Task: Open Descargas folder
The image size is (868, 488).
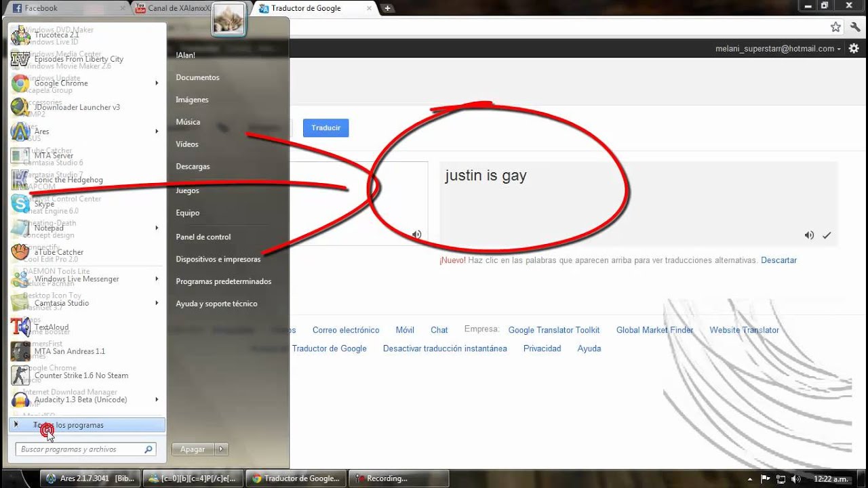Action: (193, 167)
